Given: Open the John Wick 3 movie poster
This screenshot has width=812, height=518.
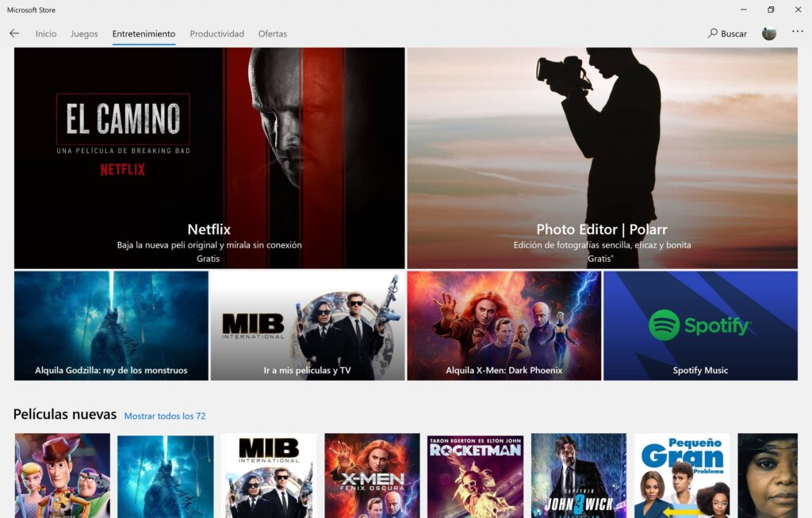Looking at the screenshot, I should [x=578, y=475].
